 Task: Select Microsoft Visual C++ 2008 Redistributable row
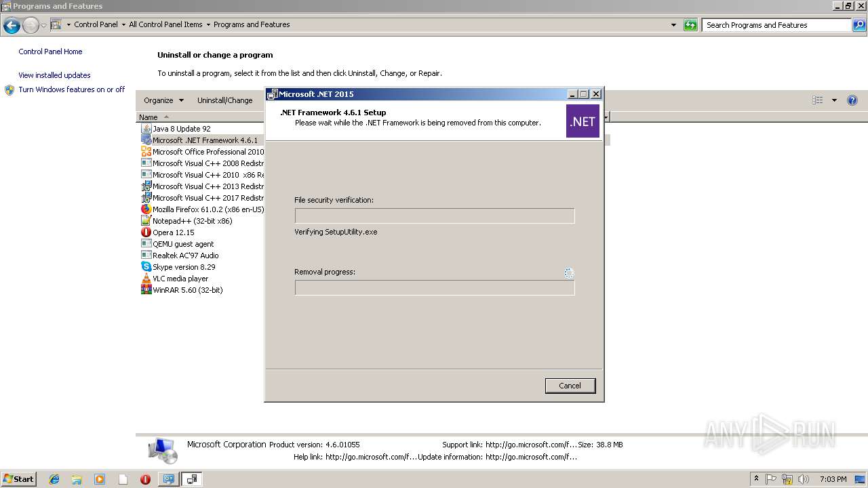click(x=202, y=163)
